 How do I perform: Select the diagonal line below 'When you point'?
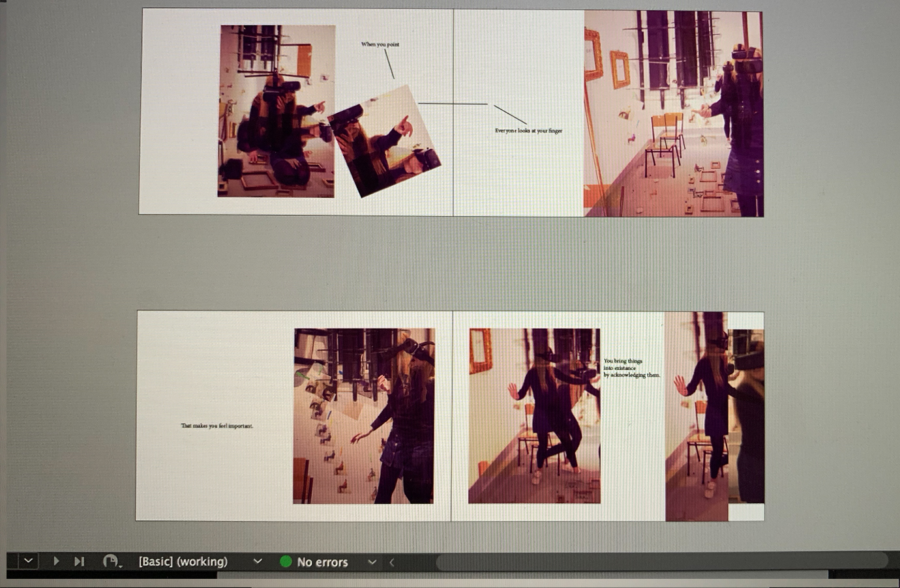pos(389,64)
